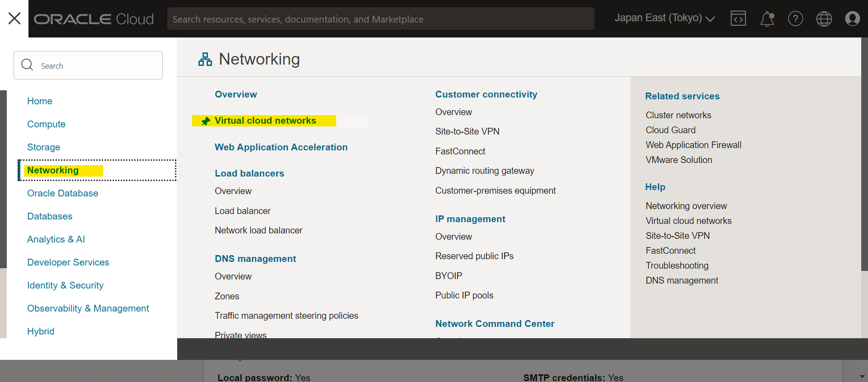The image size is (868, 382).
Task: Open Traffic management steering policies
Action: tap(287, 316)
